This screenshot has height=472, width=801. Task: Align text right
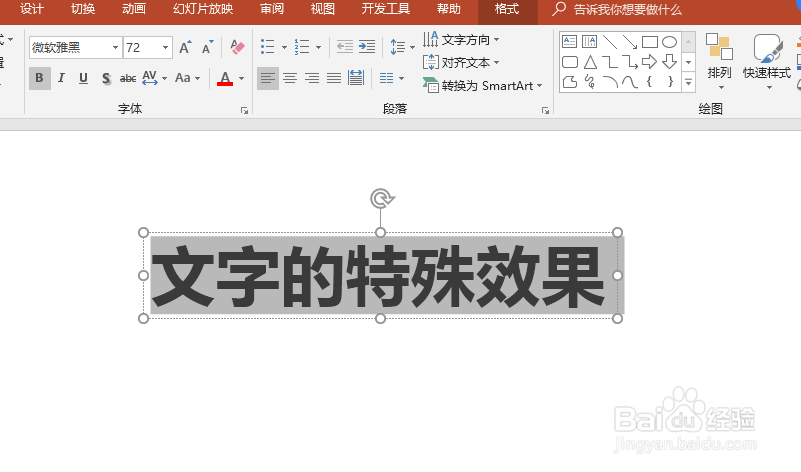tap(312, 78)
